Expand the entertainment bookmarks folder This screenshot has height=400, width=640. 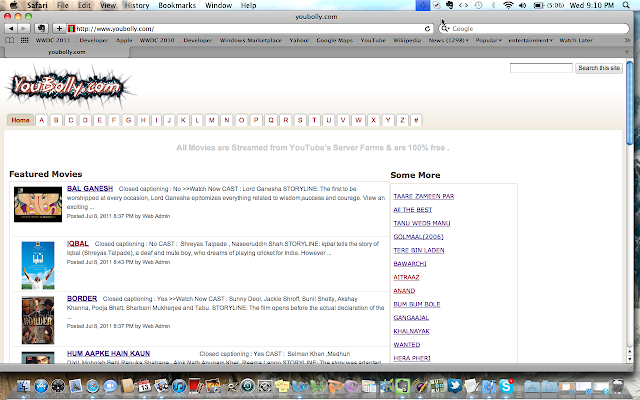coord(530,40)
